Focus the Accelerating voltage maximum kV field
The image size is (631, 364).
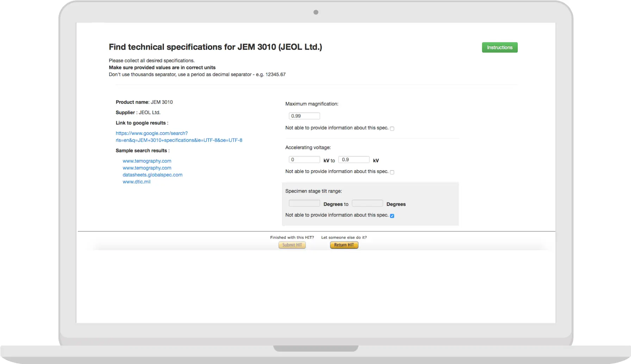tap(354, 159)
